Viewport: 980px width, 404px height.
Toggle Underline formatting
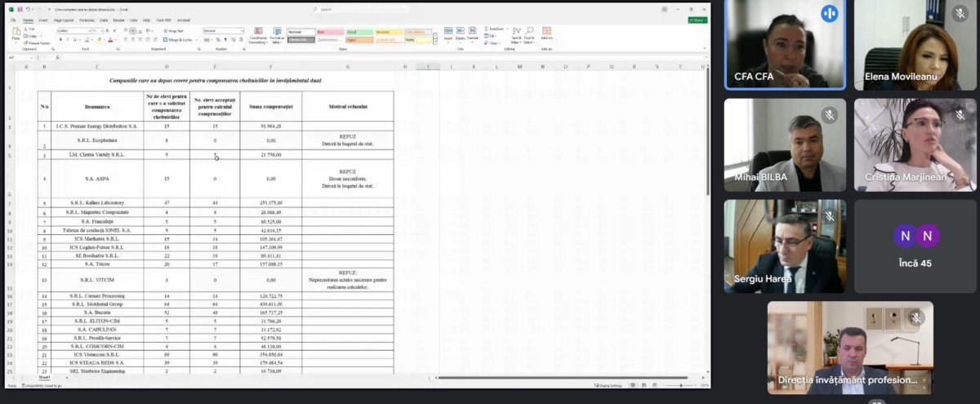click(75, 39)
